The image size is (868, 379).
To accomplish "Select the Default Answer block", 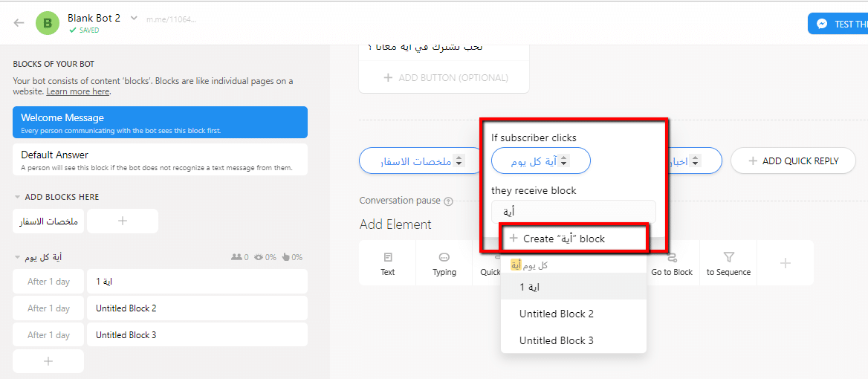I will [160, 160].
